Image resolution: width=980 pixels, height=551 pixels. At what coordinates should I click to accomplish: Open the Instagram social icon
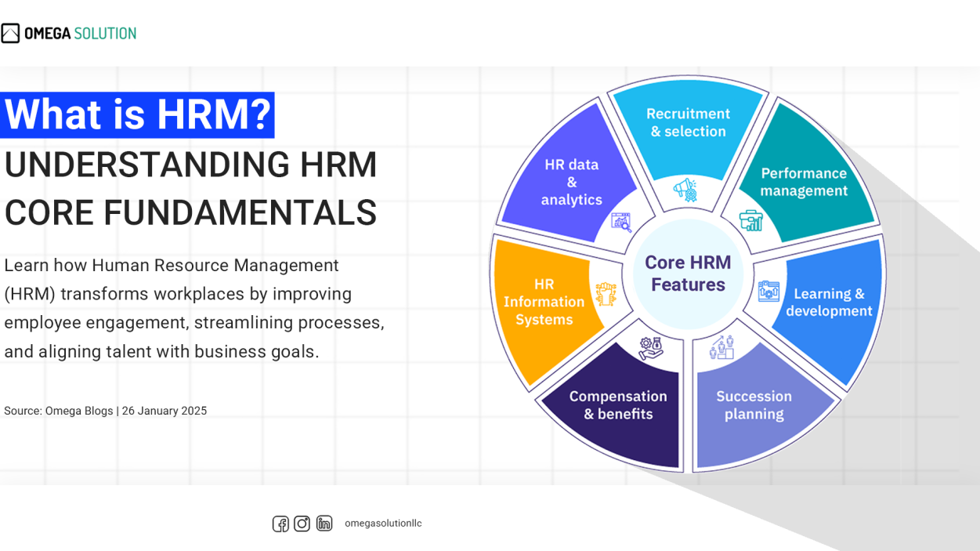point(302,524)
